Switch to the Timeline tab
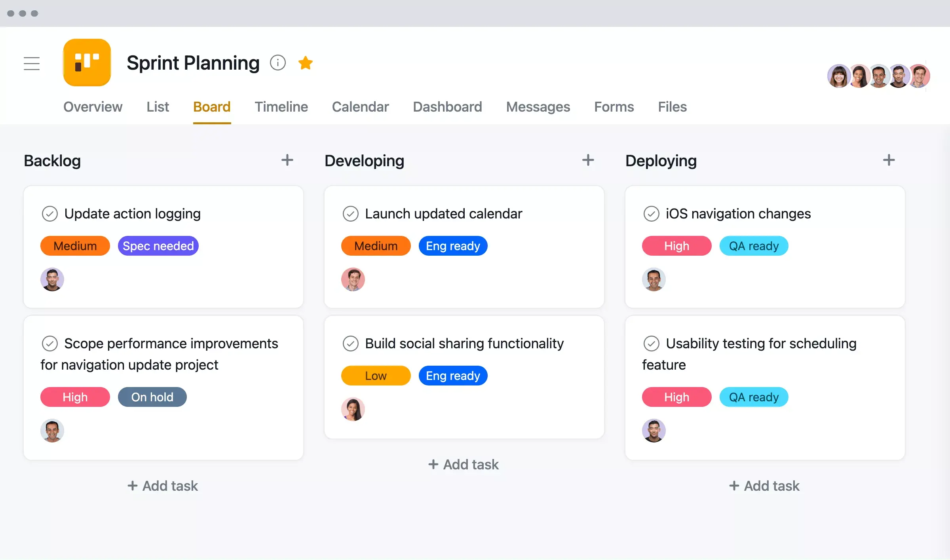 coord(281,106)
